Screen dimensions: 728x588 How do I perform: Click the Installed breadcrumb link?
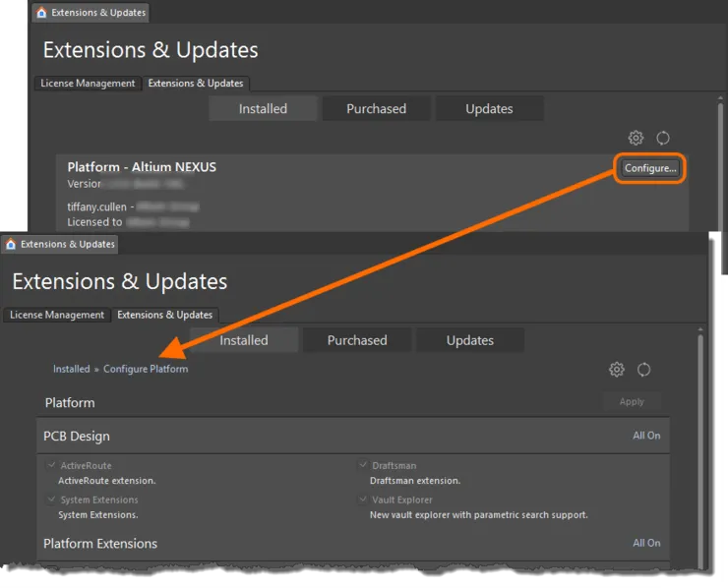click(72, 369)
